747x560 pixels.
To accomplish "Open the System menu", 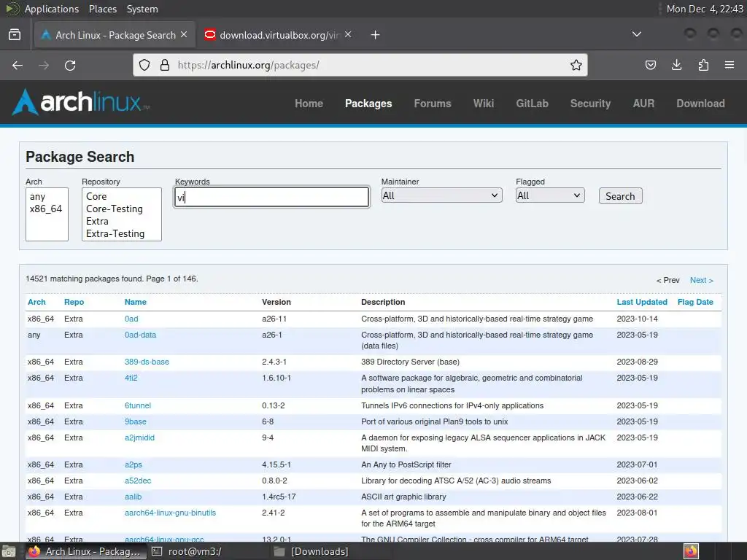I will pos(142,9).
